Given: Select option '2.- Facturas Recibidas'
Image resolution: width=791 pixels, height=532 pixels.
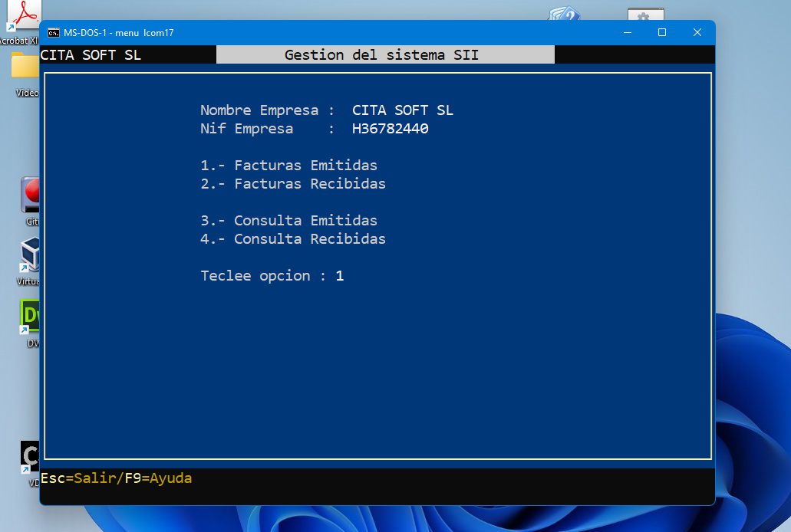Looking at the screenshot, I should pyautogui.click(x=292, y=183).
